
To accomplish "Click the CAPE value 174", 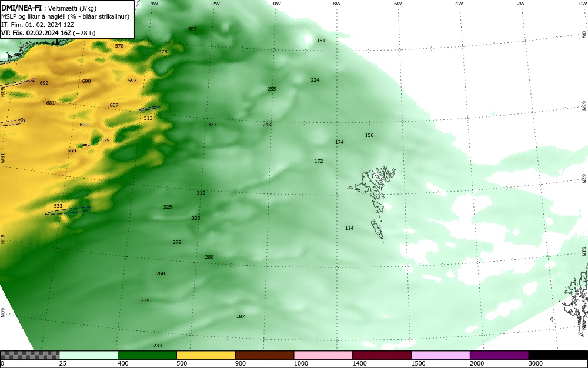I will 339,142.
